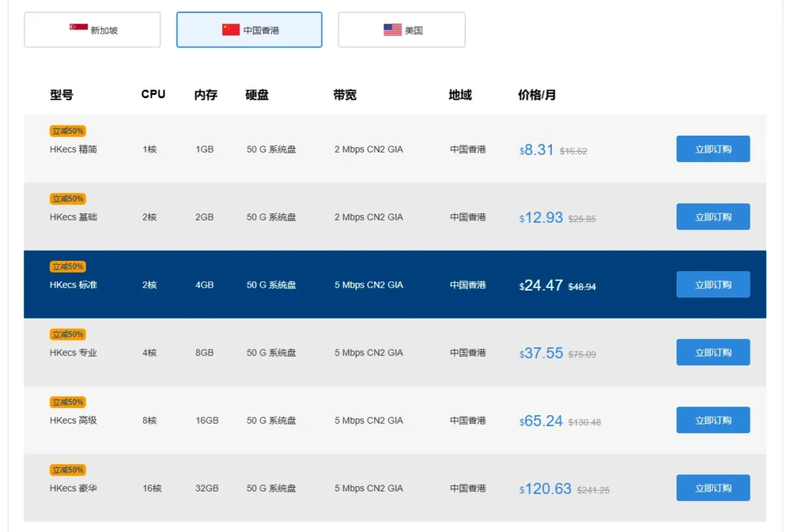
Task: Click the 2GB memory cell
Action: click(x=205, y=217)
